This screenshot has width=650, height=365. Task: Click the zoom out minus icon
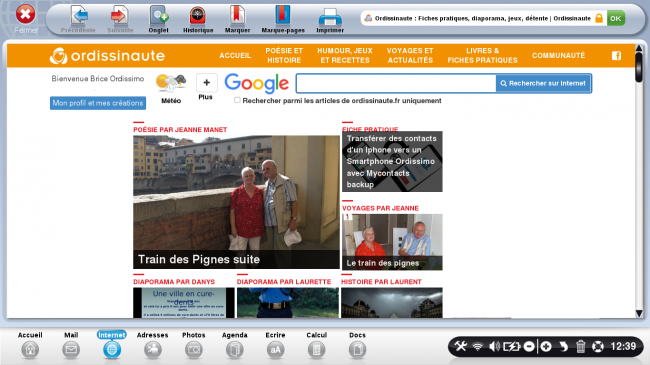coord(529,346)
